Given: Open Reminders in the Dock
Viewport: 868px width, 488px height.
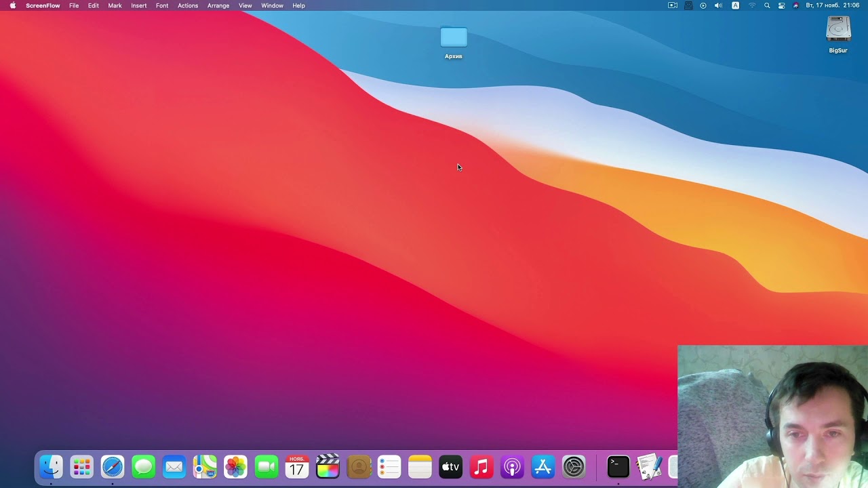Looking at the screenshot, I should 389,466.
